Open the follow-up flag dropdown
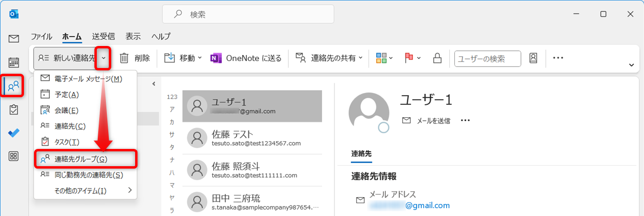The height and width of the screenshot is (216, 644). click(x=412, y=58)
